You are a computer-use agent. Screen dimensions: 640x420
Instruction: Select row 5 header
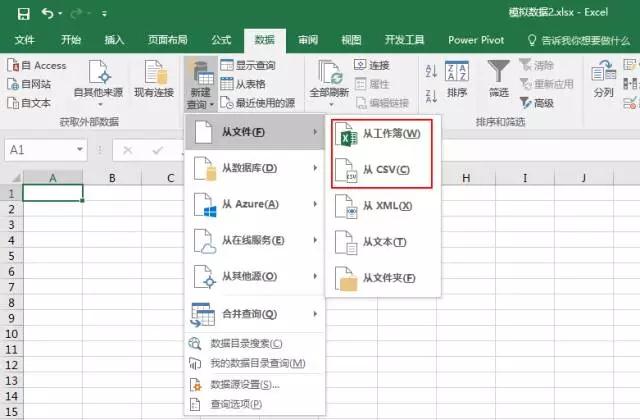tap(11, 256)
